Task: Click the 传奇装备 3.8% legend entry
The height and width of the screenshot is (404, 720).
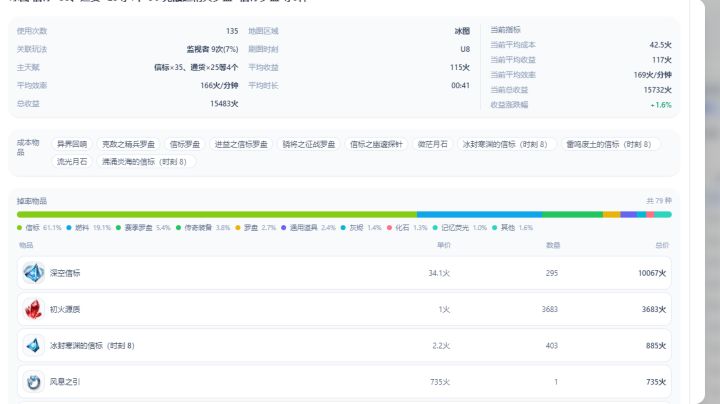Action: point(203,228)
